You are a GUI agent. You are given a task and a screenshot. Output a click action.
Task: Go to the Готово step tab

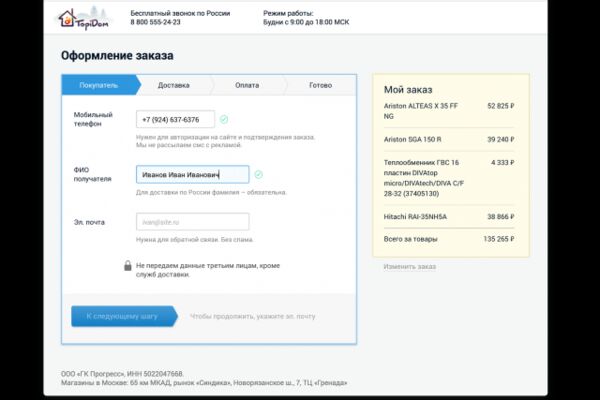(320, 85)
